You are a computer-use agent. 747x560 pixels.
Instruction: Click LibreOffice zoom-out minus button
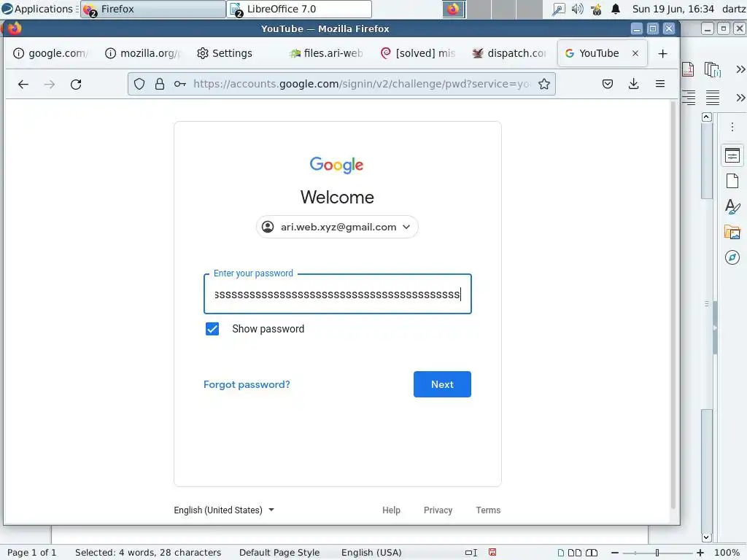[615, 553]
